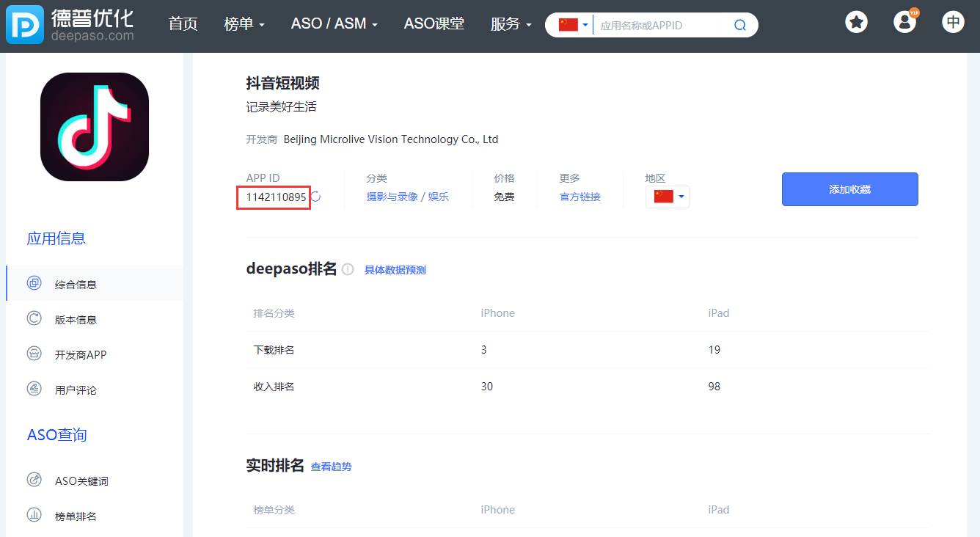Click the 综合信息 sidebar icon

pyautogui.click(x=34, y=283)
